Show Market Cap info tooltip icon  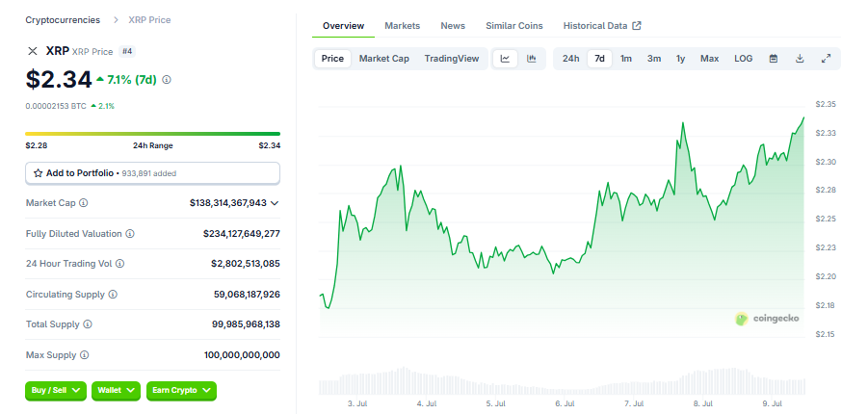84,203
